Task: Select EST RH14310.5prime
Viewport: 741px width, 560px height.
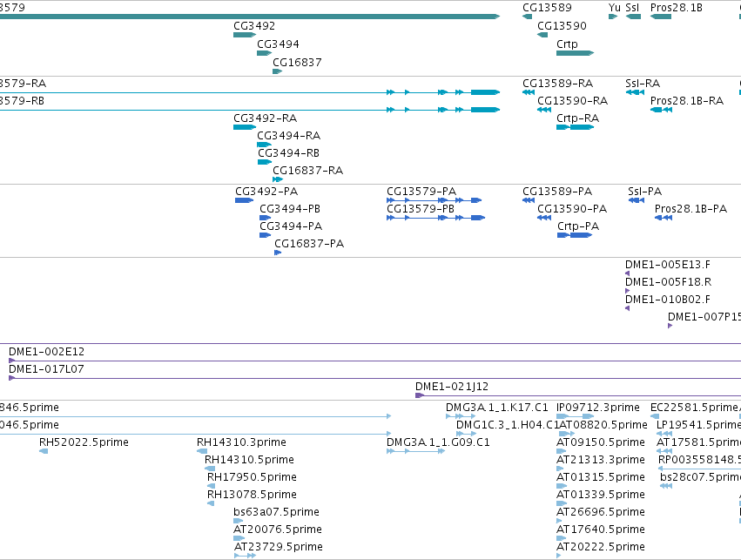Action: pos(210,469)
